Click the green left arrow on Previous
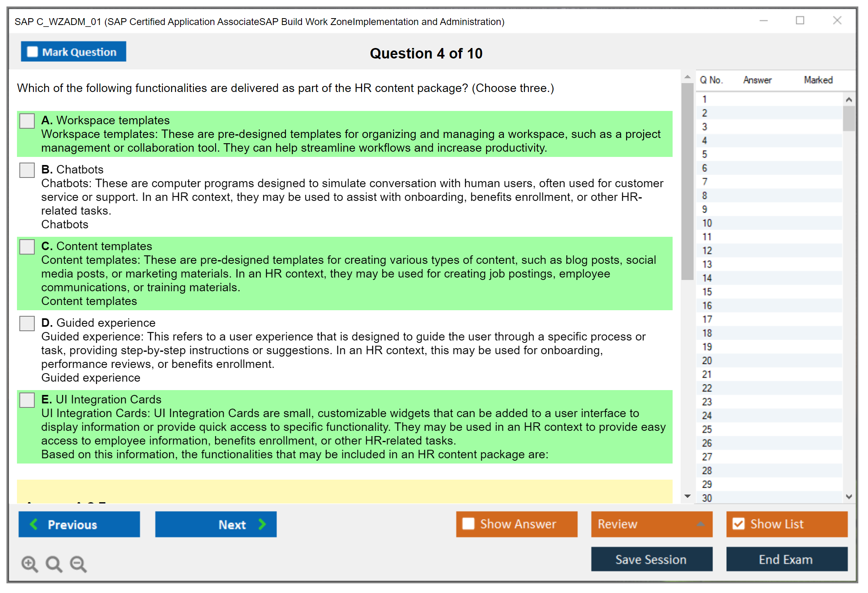868x593 pixels. pyautogui.click(x=34, y=524)
